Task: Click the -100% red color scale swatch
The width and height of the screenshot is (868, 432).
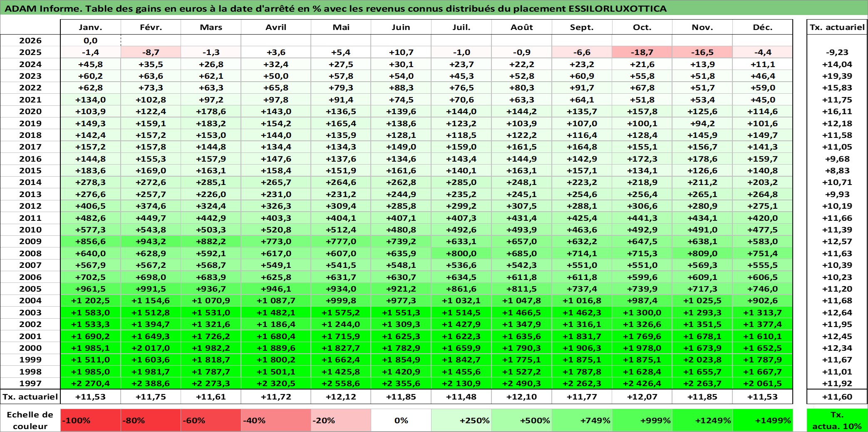Action: coord(90,420)
